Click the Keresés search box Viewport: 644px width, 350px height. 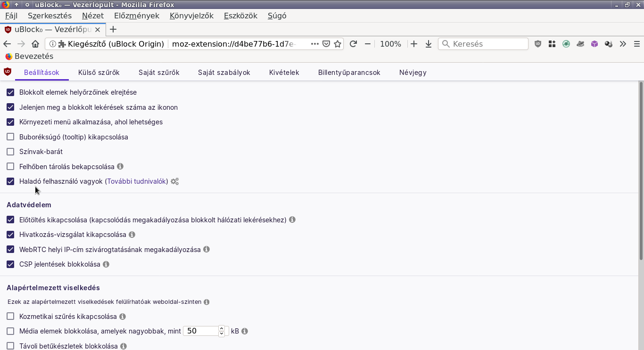click(x=483, y=44)
